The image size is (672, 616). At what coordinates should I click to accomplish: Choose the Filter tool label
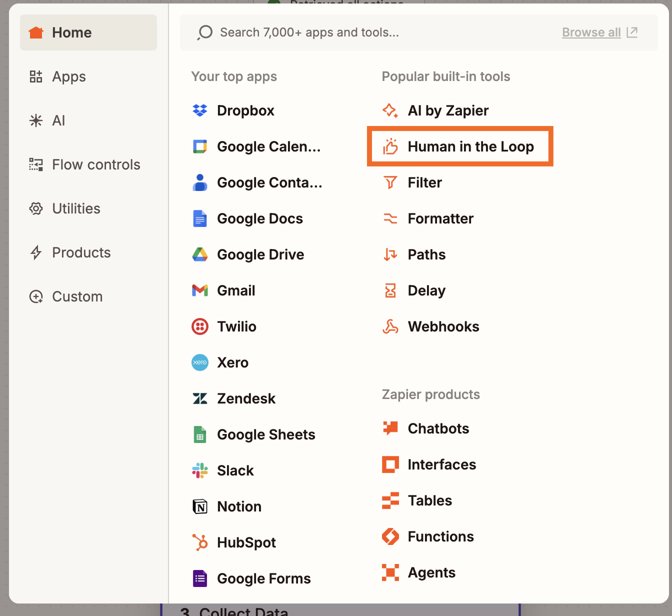click(x=425, y=182)
